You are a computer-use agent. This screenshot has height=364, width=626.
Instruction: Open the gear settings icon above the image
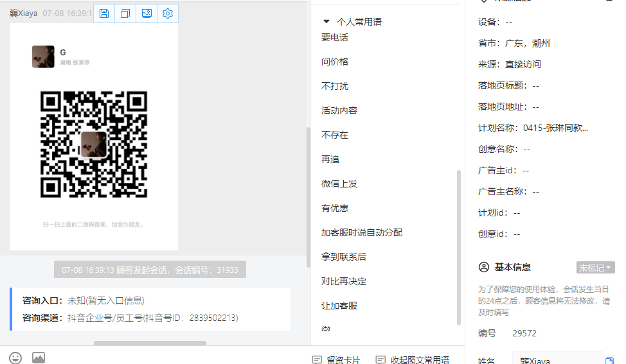(x=168, y=13)
